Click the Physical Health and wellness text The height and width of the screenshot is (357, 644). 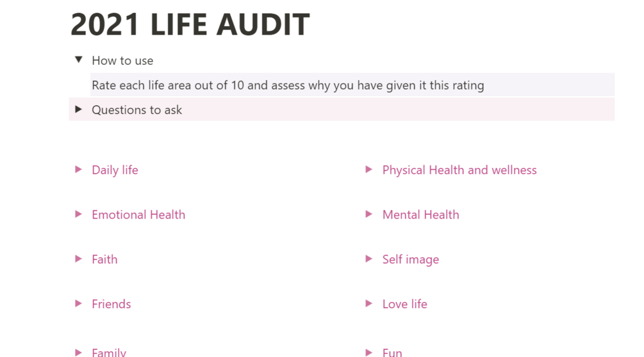[x=459, y=170]
